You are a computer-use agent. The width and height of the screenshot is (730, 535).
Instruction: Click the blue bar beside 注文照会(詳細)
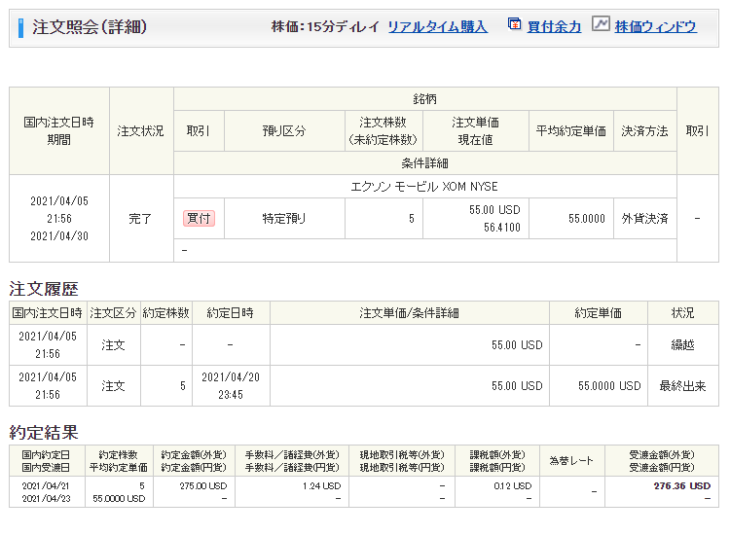click(x=21, y=27)
